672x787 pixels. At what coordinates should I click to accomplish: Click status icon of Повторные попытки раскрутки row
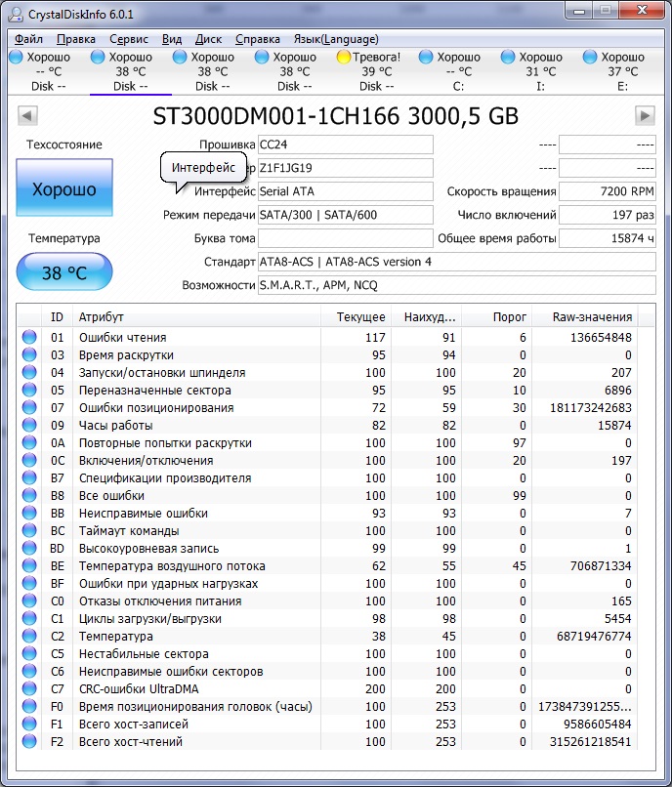[x=29, y=442]
